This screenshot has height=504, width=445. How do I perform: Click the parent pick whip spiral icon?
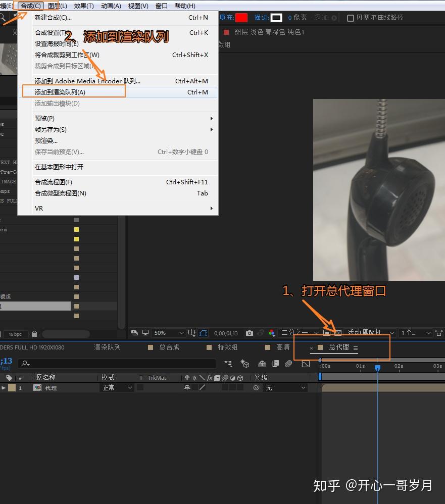pos(256,388)
